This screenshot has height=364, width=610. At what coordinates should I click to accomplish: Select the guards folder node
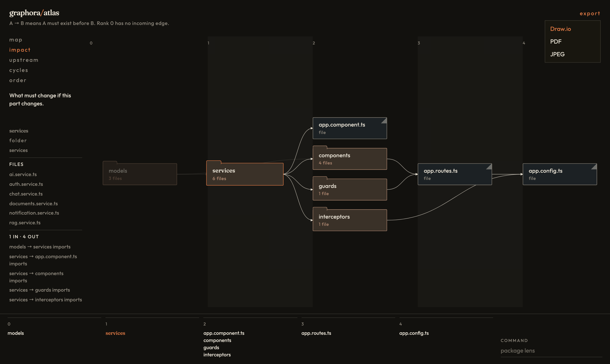[x=350, y=189]
